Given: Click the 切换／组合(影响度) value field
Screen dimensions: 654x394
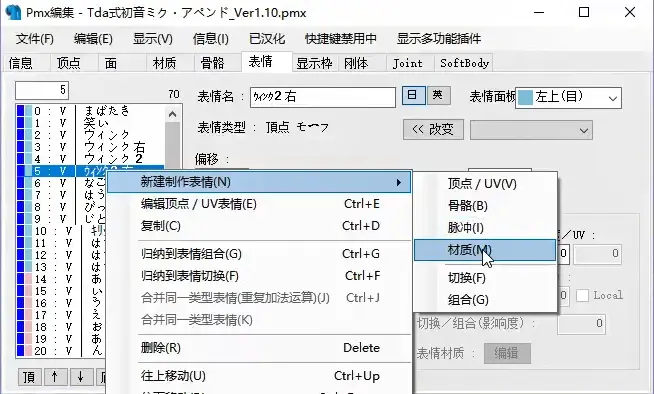Looking at the screenshot, I should (582, 324).
